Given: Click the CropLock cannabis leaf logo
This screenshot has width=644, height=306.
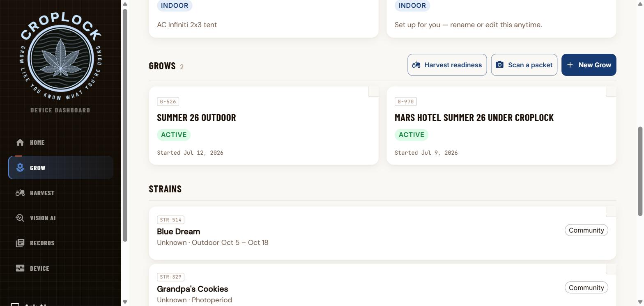Looking at the screenshot, I should [x=61, y=57].
